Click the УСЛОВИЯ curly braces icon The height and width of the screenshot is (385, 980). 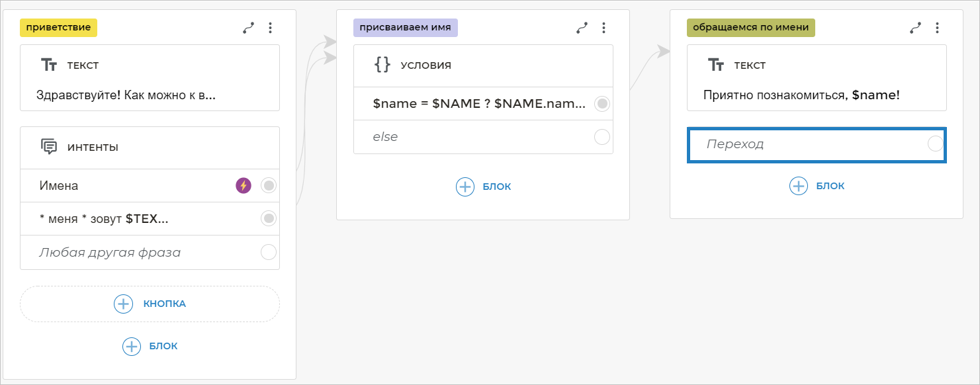(382, 65)
